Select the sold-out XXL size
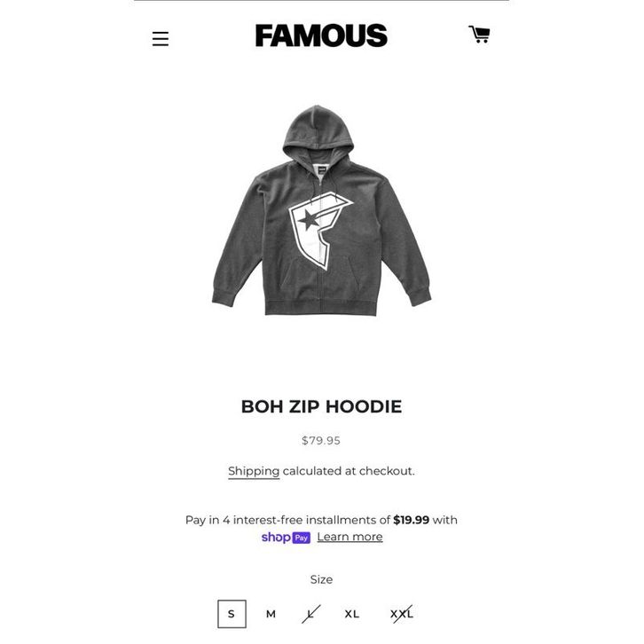 click(402, 614)
